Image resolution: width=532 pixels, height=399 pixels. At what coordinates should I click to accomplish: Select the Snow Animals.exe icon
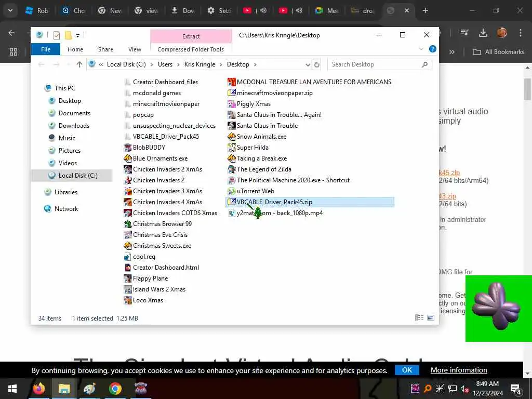point(231,137)
